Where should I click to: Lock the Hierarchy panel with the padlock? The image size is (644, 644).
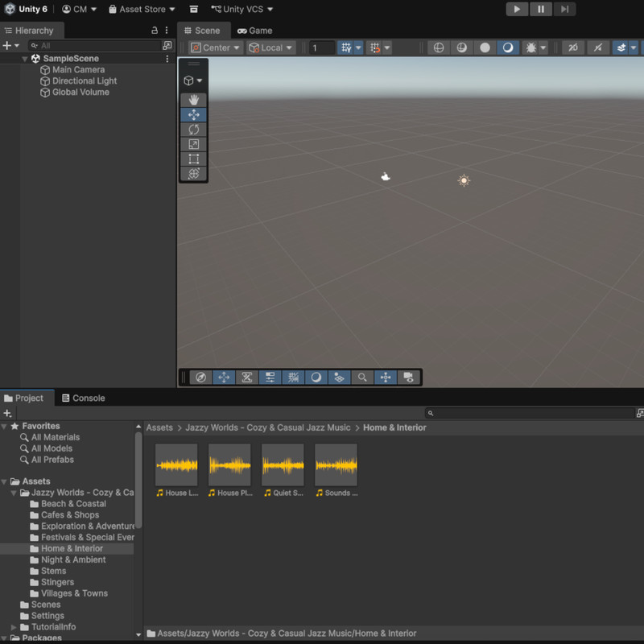pyautogui.click(x=155, y=31)
